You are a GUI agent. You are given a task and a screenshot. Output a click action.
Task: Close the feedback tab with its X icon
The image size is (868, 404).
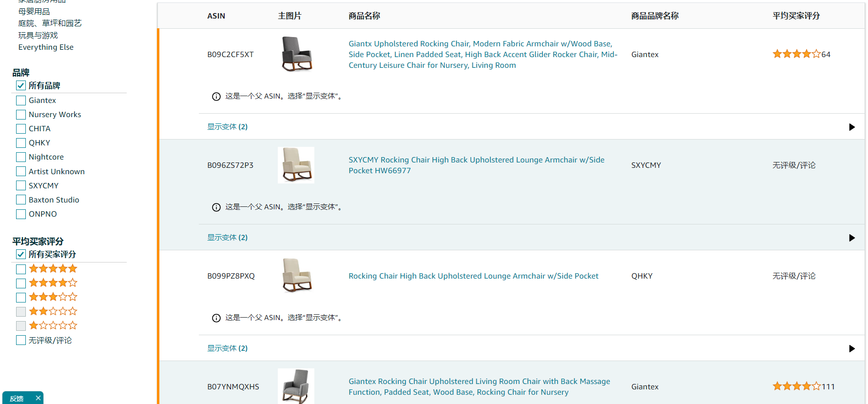coord(38,398)
